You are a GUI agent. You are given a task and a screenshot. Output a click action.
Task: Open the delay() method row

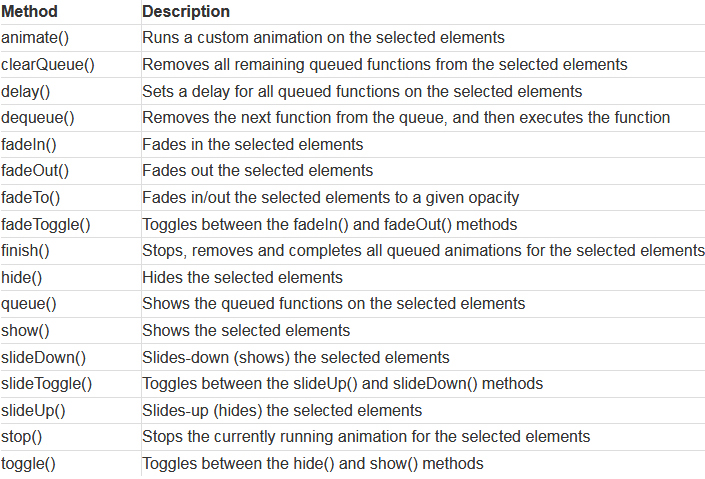tap(26, 91)
